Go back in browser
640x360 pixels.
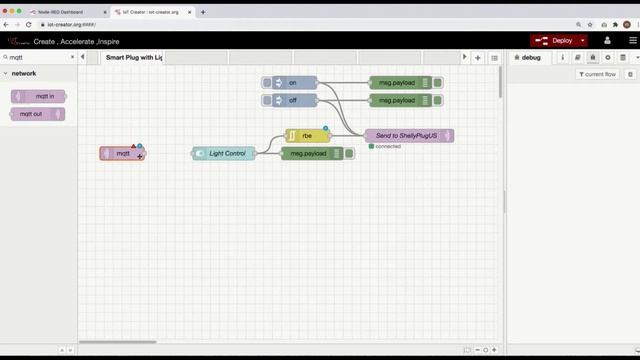pyautogui.click(x=6, y=24)
